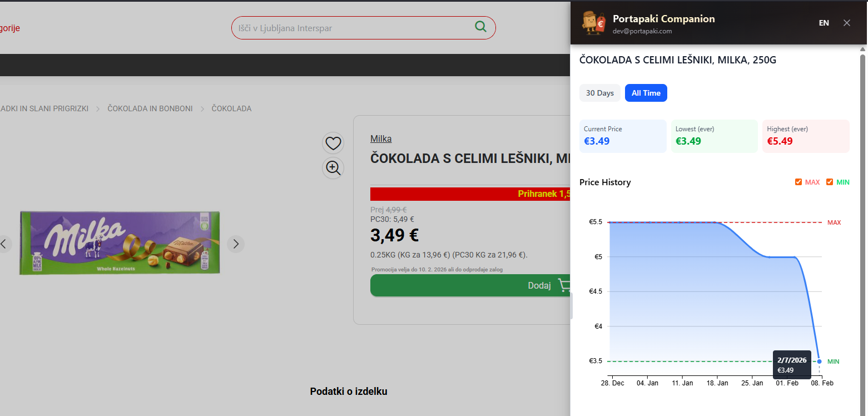This screenshot has height=416, width=868.
Task: Switch price history to 30 Days
Action: (600, 93)
